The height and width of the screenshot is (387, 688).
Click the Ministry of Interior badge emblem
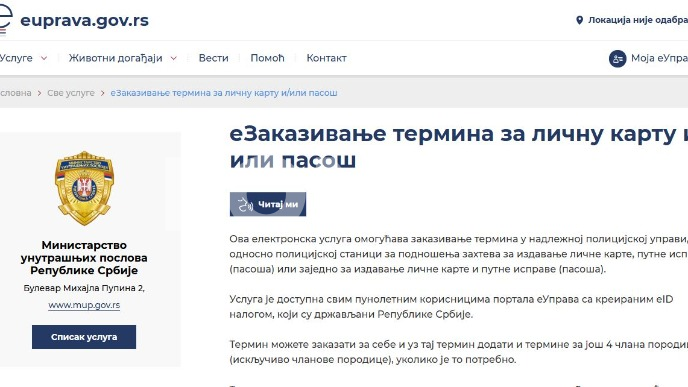point(84,188)
